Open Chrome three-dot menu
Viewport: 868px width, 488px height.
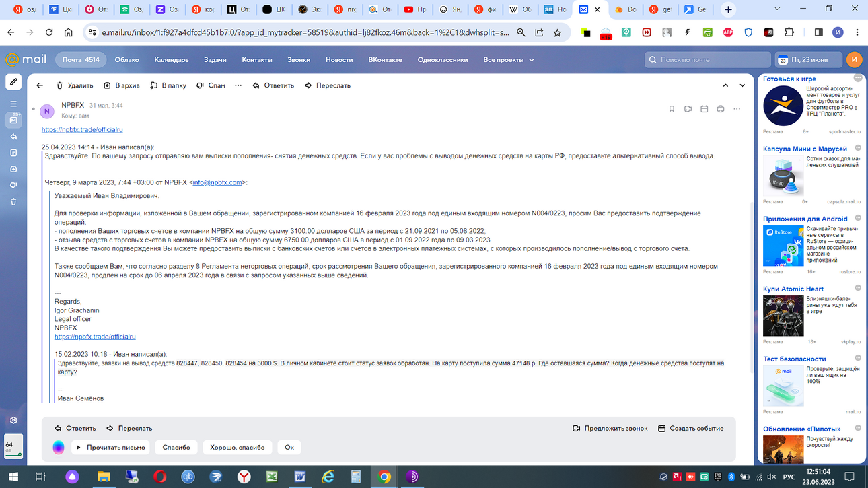tap(857, 32)
